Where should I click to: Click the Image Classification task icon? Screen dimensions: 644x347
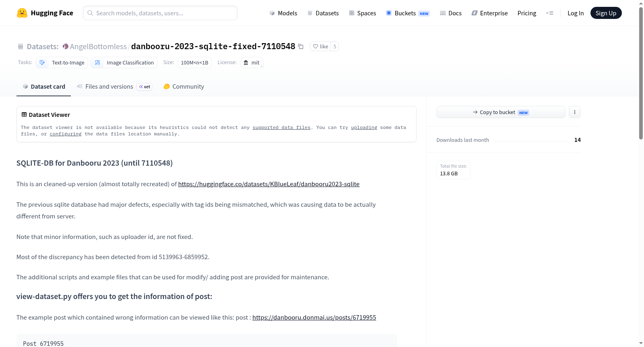[x=97, y=62]
